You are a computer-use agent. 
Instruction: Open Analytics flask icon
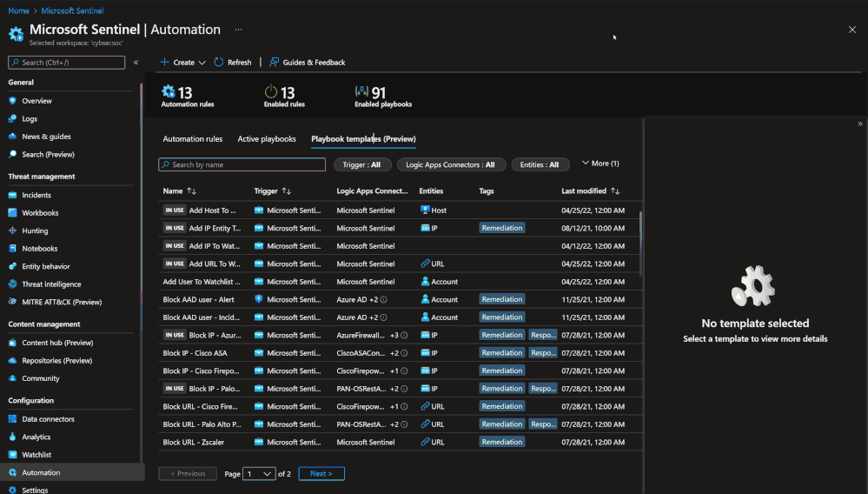(13, 437)
